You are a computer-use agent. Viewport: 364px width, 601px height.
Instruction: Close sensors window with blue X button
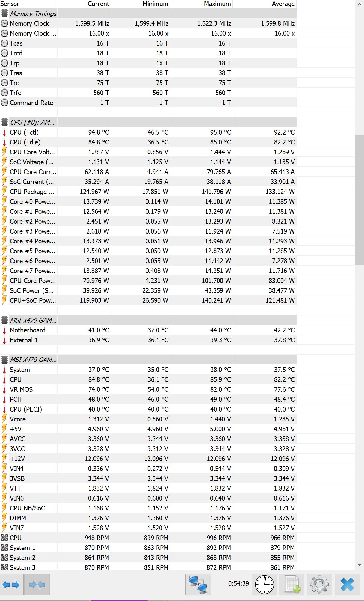point(347,585)
